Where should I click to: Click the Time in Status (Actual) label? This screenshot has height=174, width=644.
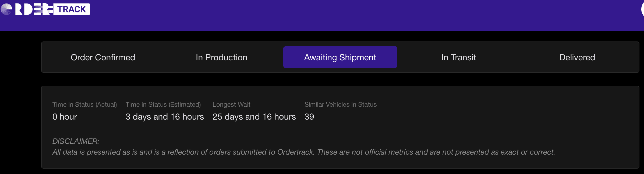(x=84, y=105)
